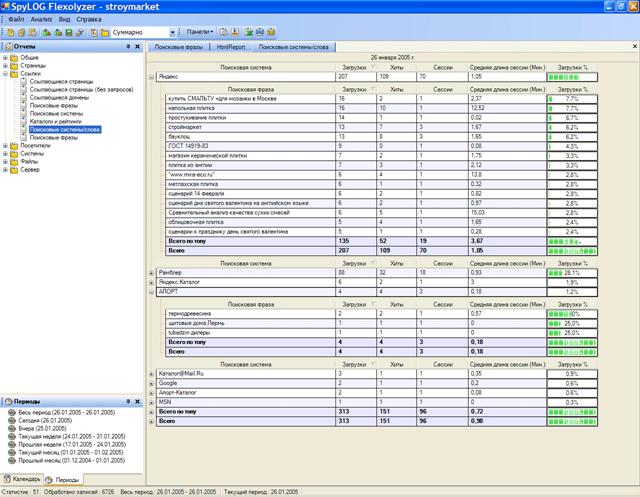
Task: Click the ГОСТ 14919-83 phrase cell
Action: pos(251,146)
